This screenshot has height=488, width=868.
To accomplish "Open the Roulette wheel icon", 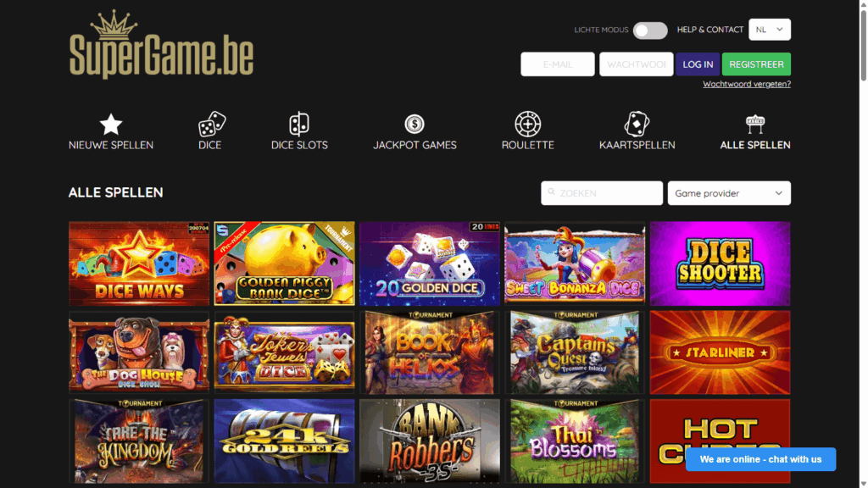I will tap(527, 124).
